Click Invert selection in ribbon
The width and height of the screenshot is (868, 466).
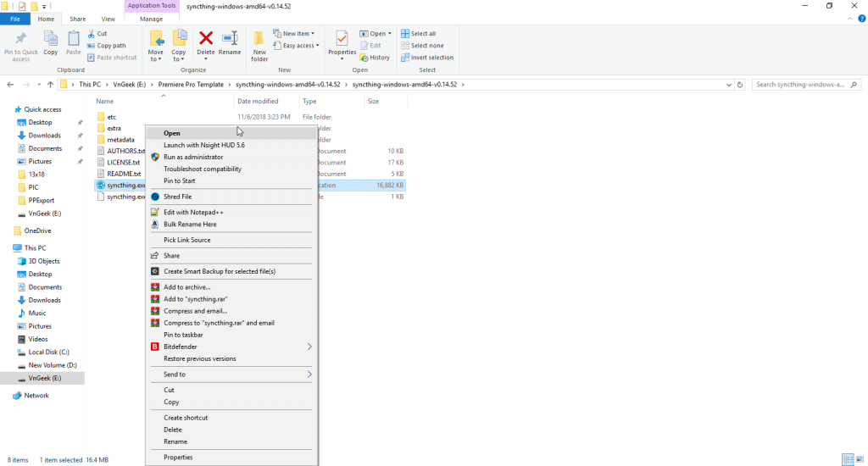427,58
